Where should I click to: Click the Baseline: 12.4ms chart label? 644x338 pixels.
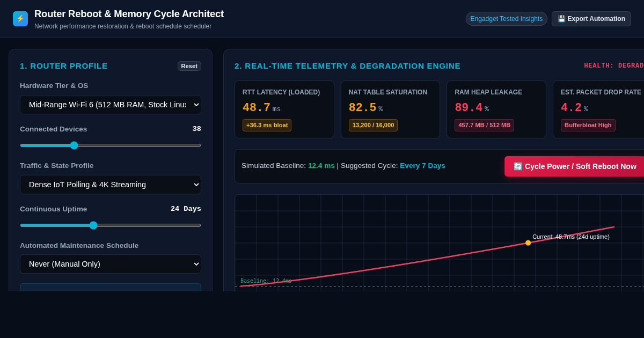[x=266, y=281]
